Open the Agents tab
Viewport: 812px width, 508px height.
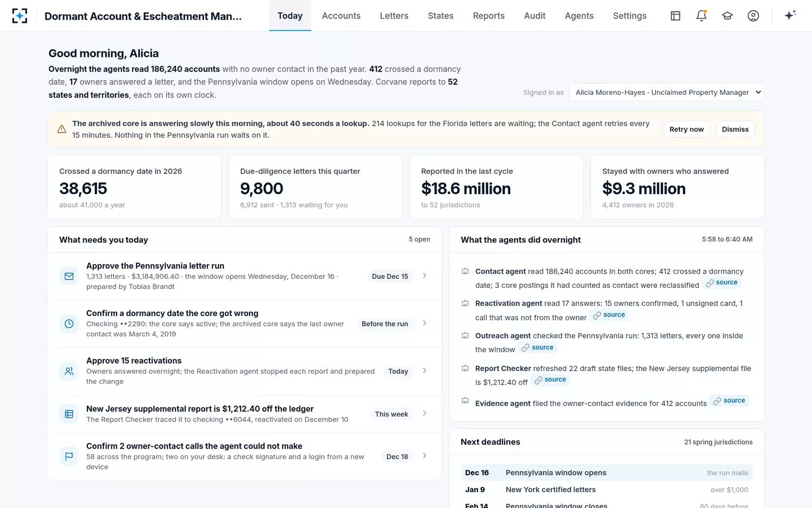tap(579, 16)
